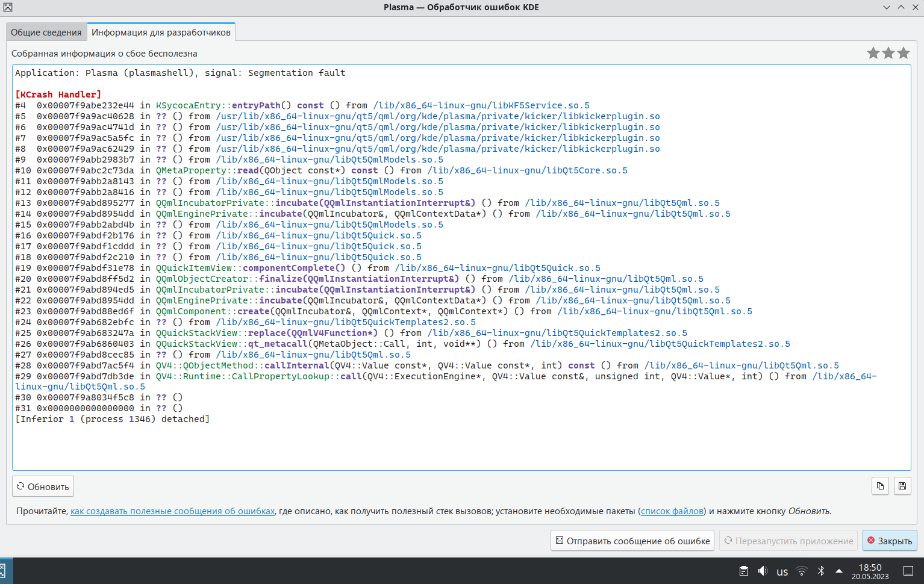Click the three-star backtrace rating indicator
Viewport: 924px width, 584px height.
[x=888, y=53]
